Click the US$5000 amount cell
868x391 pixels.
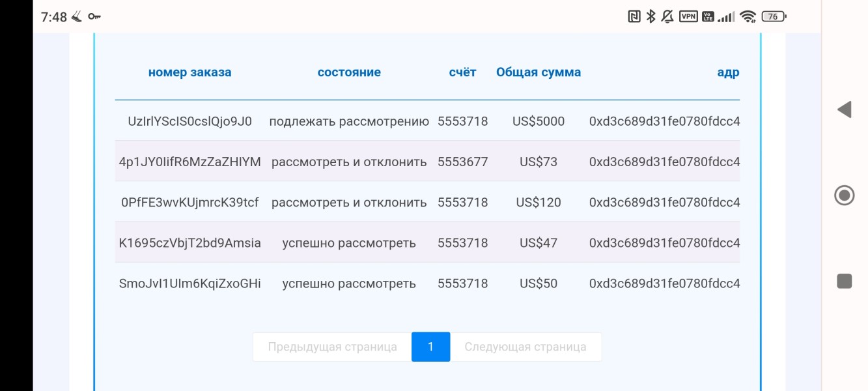click(539, 121)
